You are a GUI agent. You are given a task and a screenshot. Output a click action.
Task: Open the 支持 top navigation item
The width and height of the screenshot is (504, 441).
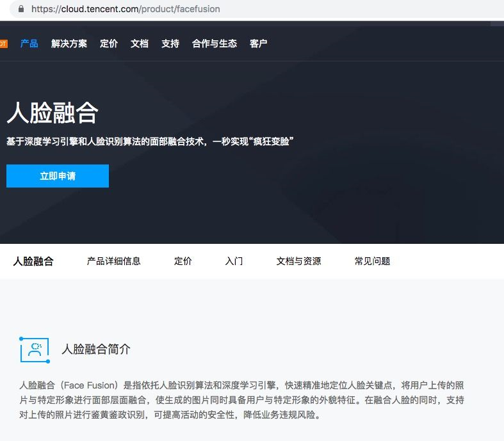pyautogui.click(x=170, y=44)
